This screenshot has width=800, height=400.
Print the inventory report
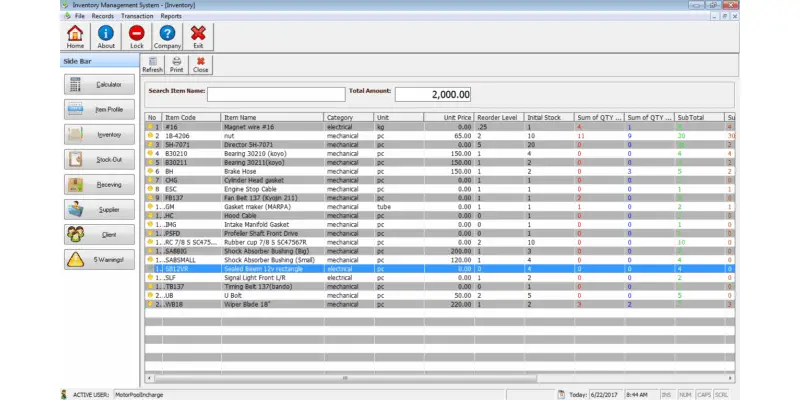pyautogui.click(x=177, y=65)
